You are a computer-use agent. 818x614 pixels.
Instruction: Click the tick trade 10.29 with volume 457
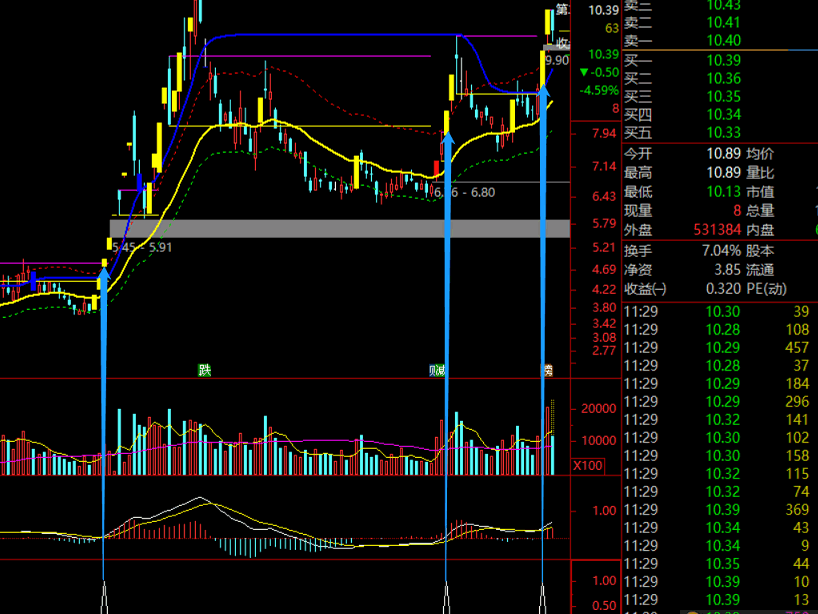pyautogui.click(x=716, y=347)
